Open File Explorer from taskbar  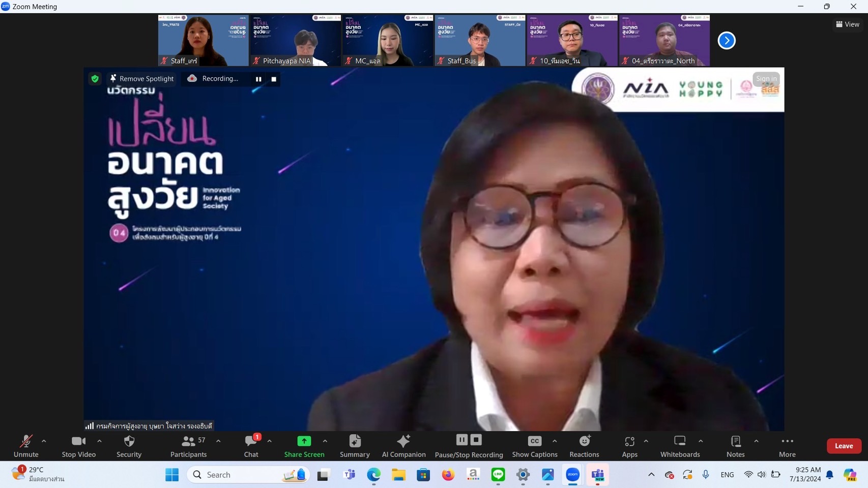pos(398,475)
